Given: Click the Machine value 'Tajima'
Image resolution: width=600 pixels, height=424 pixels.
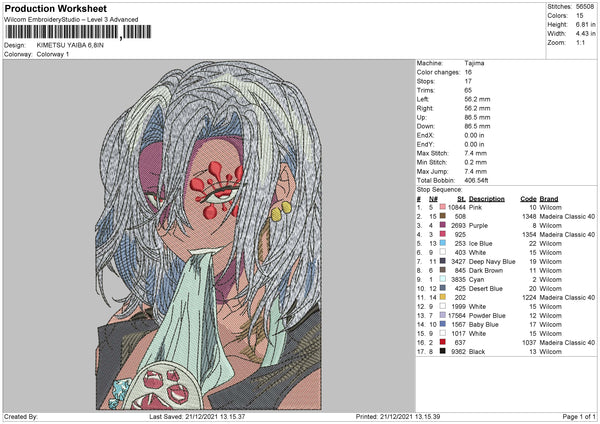Looking at the screenshot, I should [474, 63].
